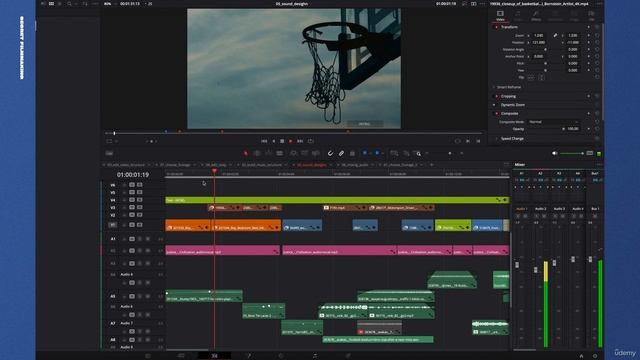
Task: Click the speaker mute icon
Action: pos(554,153)
